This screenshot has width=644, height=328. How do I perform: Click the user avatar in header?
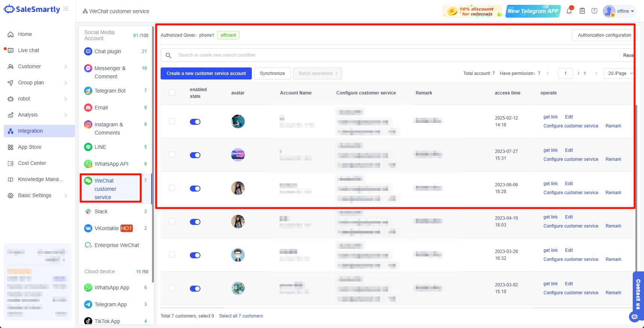point(609,11)
